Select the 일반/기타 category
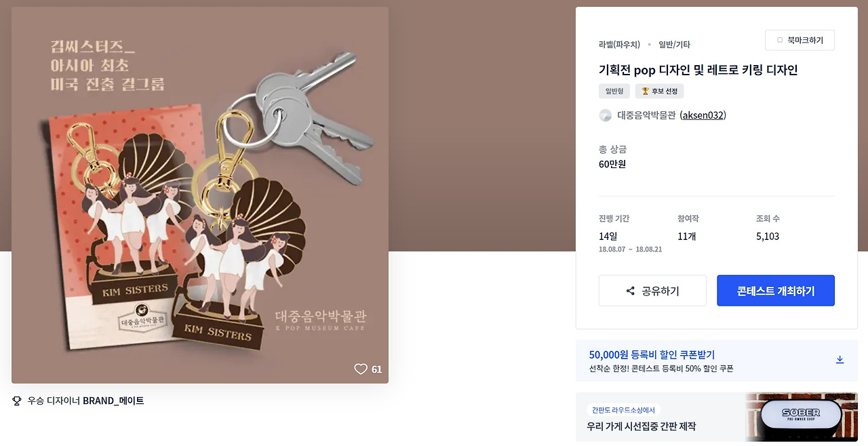The height and width of the screenshot is (446, 868). [674, 45]
